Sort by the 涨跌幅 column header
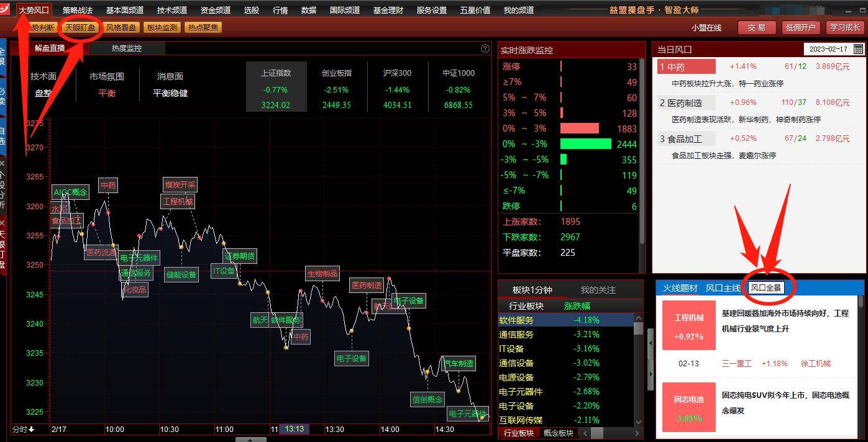This screenshot has height=442, width=868. (577, 305)
